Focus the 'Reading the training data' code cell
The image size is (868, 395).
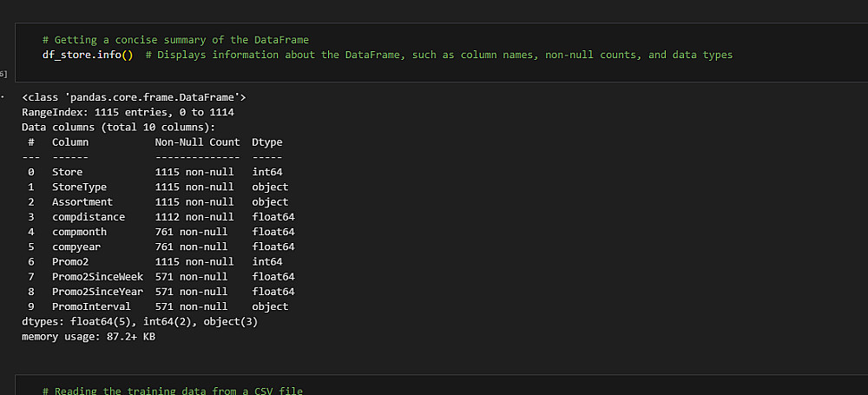click(434, 390)
